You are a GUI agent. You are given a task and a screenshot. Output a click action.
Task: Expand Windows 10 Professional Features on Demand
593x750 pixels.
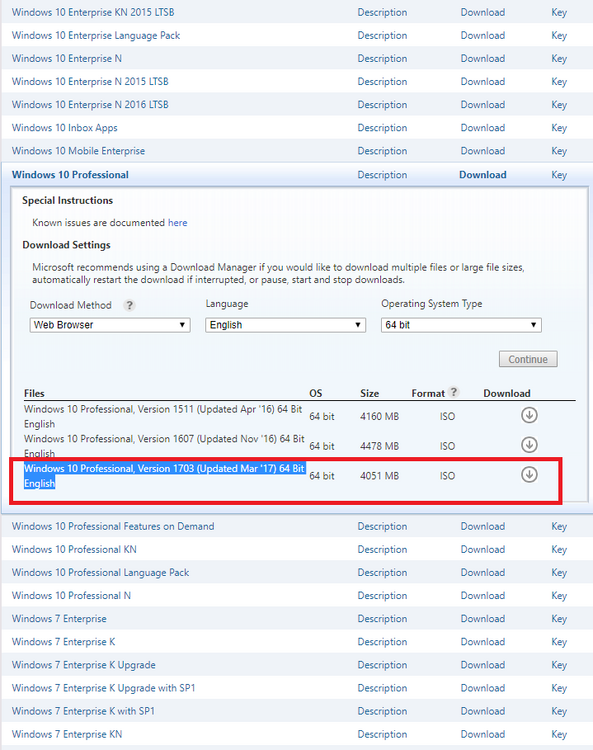click(x=113, y=527)
